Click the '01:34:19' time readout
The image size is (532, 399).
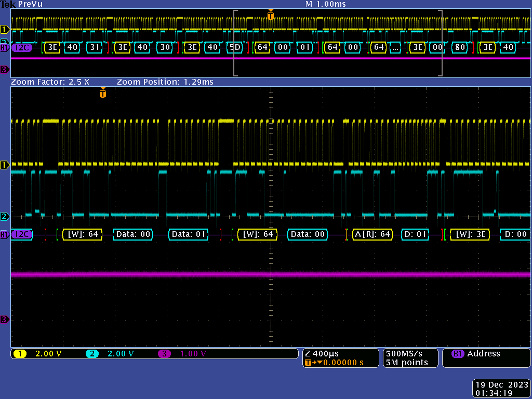pos(494,393)
